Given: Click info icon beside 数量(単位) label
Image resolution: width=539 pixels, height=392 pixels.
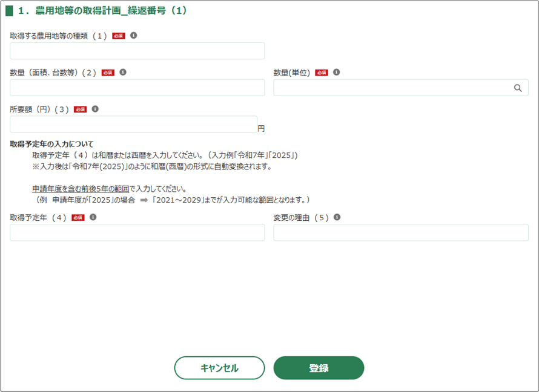Looking at the screenshot, I should coord(337,72).
